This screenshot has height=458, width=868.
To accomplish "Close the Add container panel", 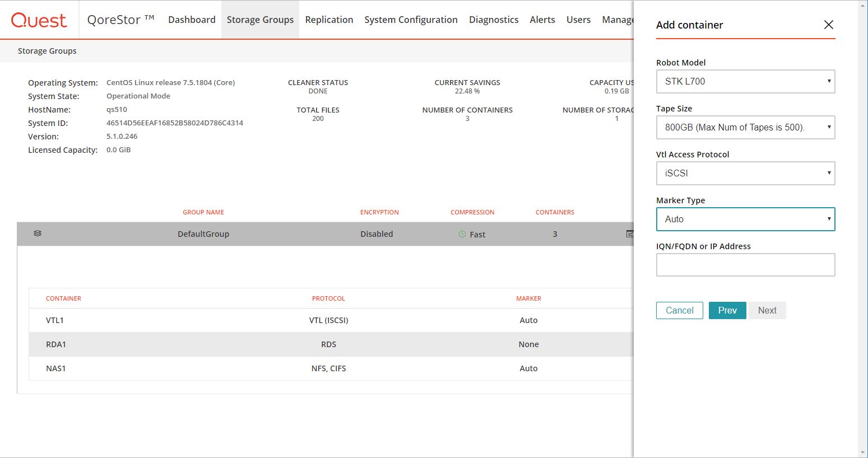I will 829,25.
